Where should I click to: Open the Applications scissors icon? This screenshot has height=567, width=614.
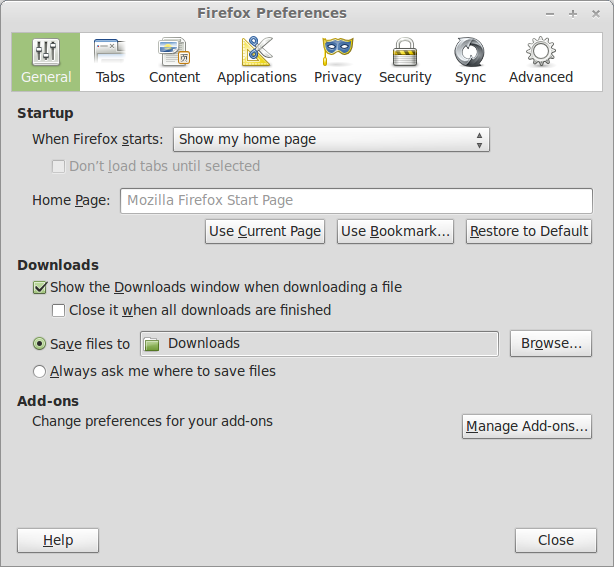pos(257,51)
